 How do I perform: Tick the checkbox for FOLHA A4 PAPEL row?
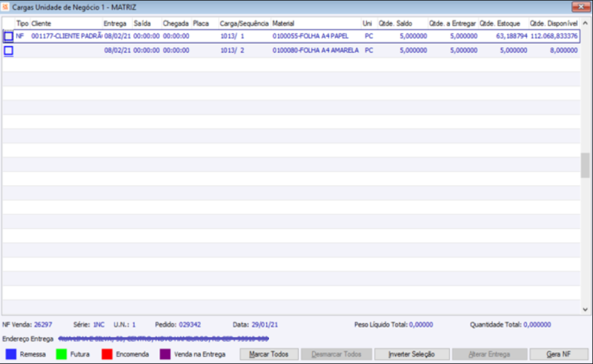[x=8, y=36]
